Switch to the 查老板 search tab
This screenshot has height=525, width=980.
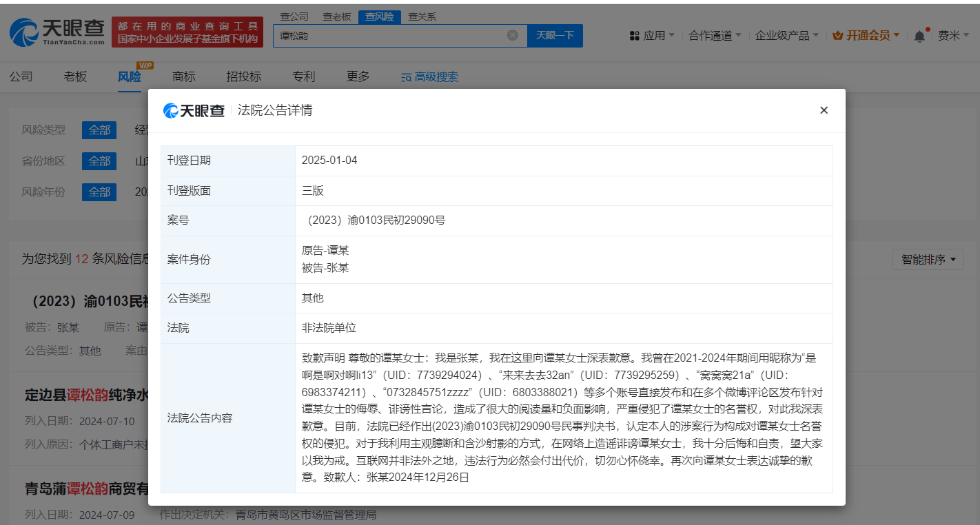coord(337,17)
